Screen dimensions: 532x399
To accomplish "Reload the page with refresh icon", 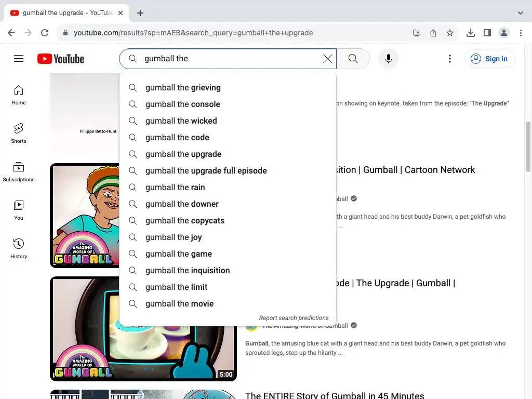I will coord(45,33).
